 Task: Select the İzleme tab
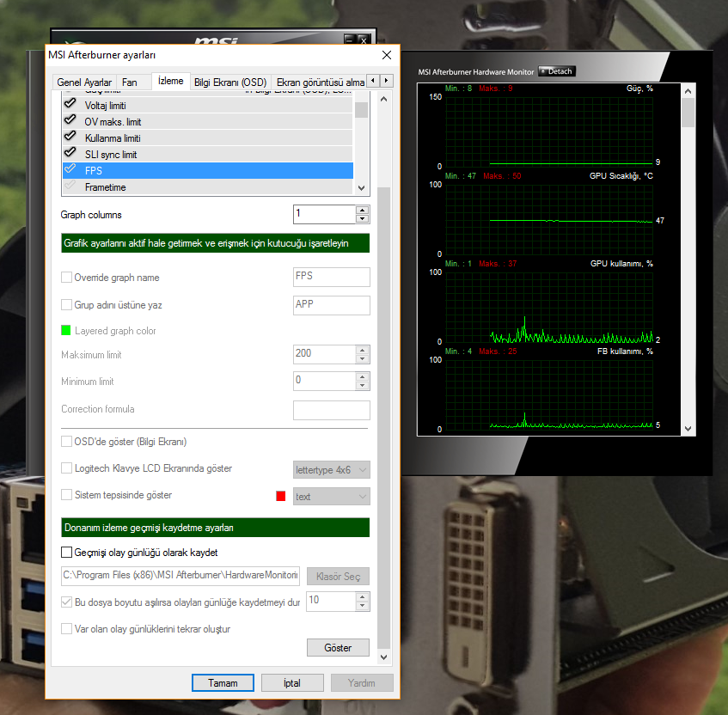pos(171,81)
